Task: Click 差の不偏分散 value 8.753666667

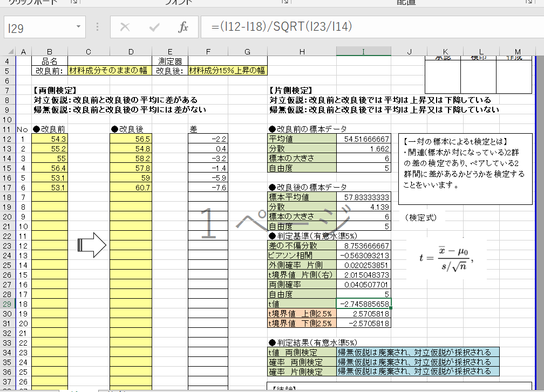Action: click(x=364, y=246)
